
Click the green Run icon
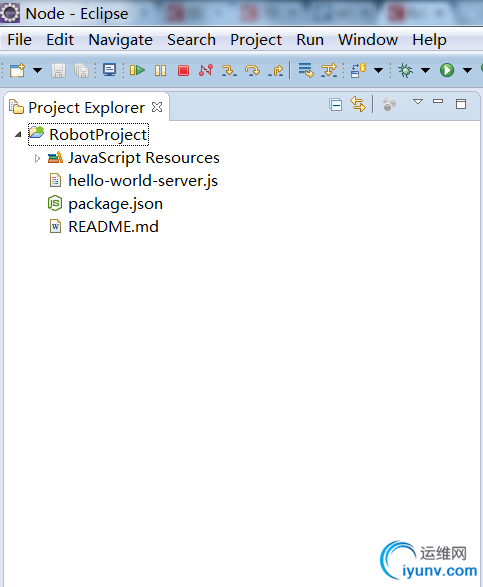(447, 70)
